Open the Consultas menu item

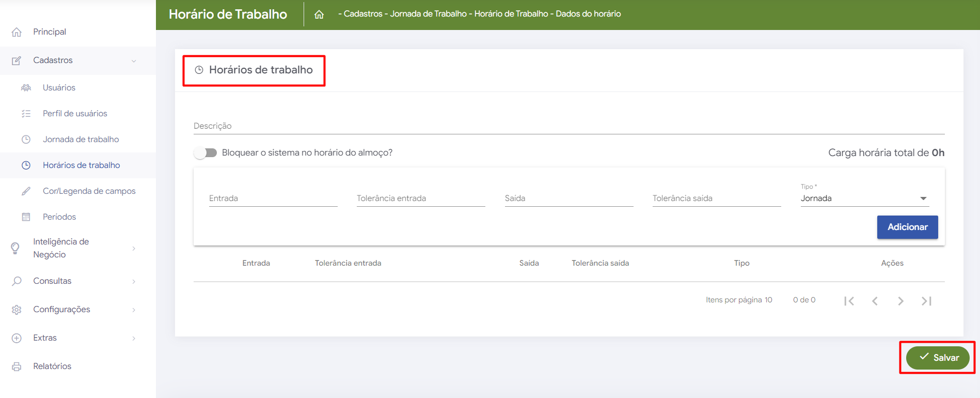click(52, 281)
